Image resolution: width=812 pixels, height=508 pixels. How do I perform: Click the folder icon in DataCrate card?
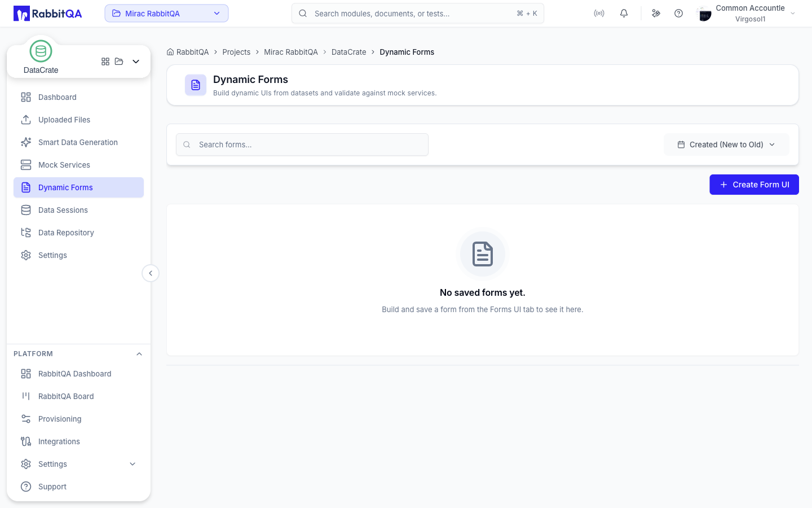point(119,62)
